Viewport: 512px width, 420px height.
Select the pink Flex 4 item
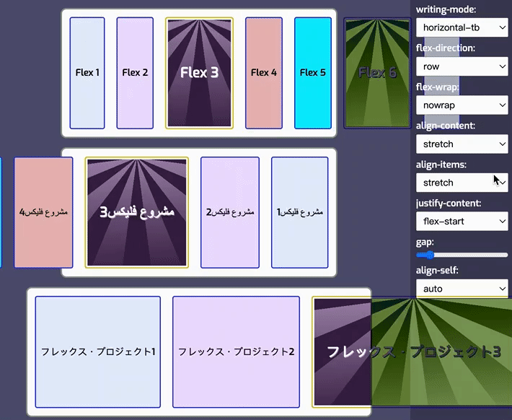tap(264, 73)
